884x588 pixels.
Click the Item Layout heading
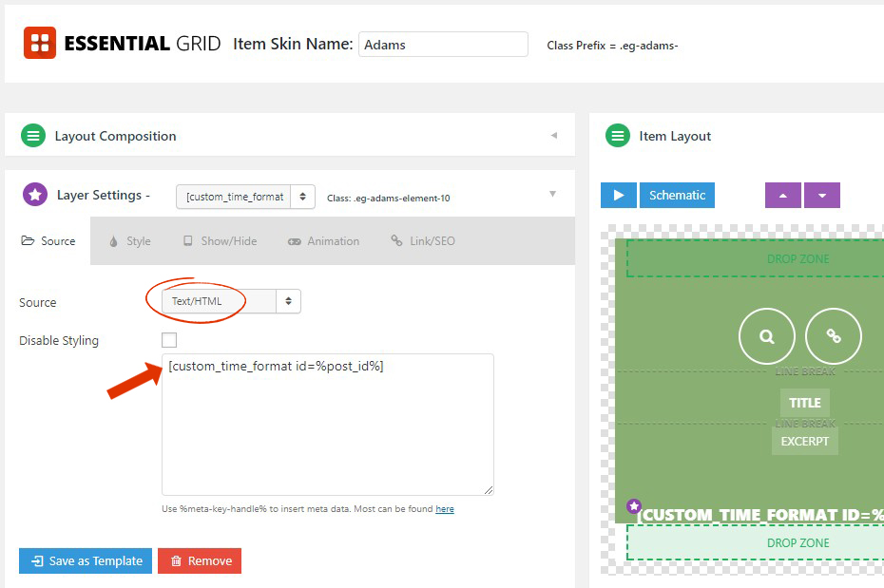click(x=675, y=136)
